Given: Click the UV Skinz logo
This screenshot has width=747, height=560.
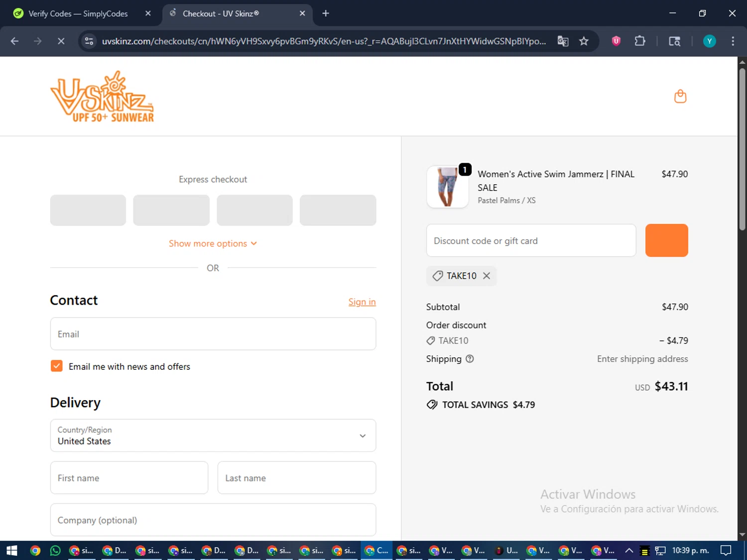Looking at the screenshot, I should pyautogui.click(x=102, y=96).
